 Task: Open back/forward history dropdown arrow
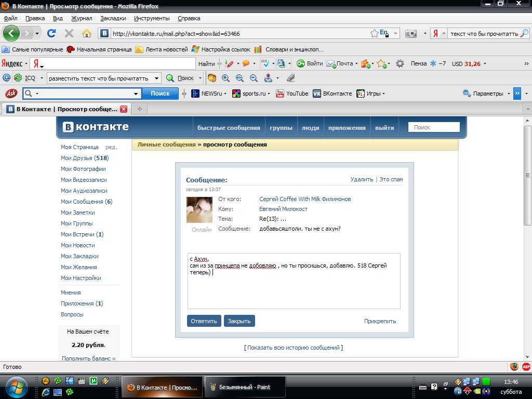37,33
